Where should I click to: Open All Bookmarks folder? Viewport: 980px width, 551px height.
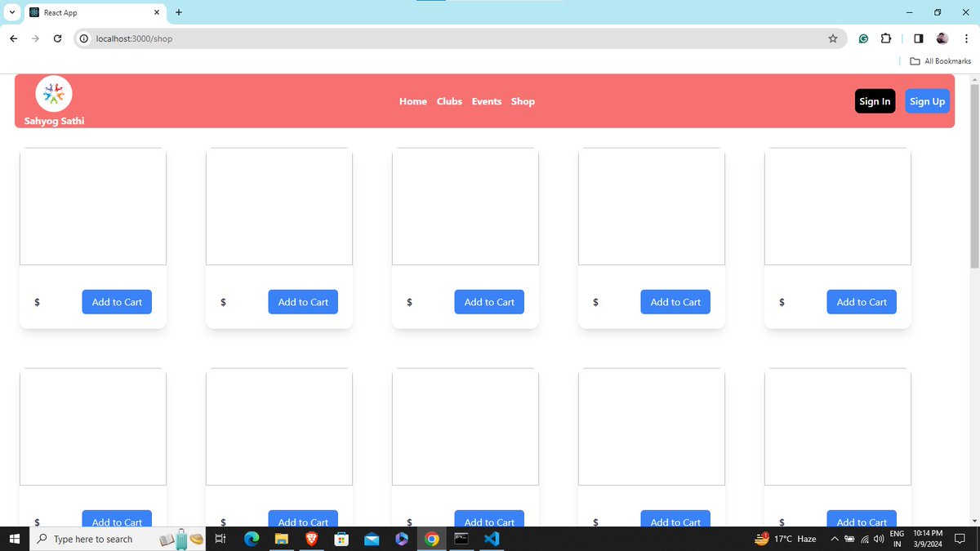(940, 61)
